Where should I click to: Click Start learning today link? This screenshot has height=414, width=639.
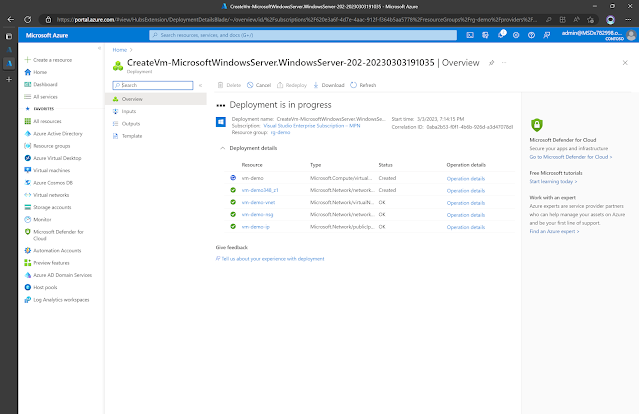tap(553, 181)
